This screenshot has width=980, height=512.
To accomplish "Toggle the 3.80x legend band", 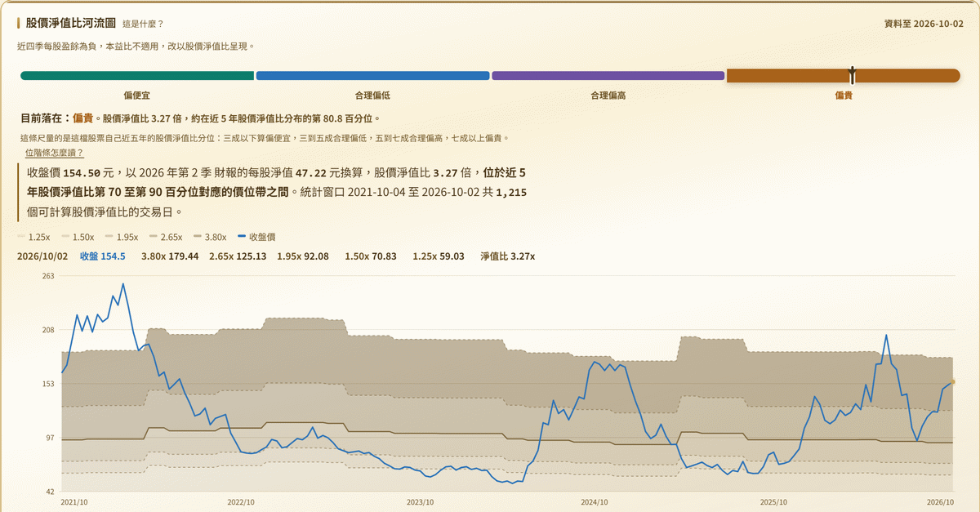I will (x=210, y=237).
